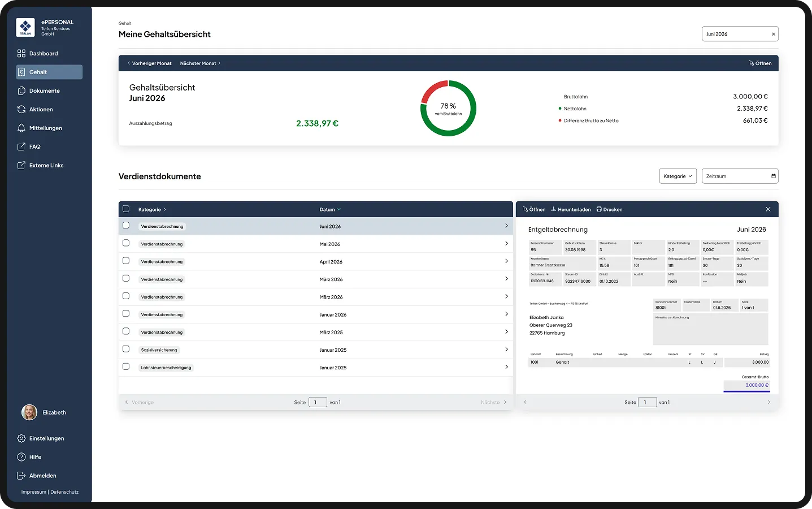The height and width of the screenshot is (509, 812).
Task: Open the Dashboard menu item
Action: (49, 53)
